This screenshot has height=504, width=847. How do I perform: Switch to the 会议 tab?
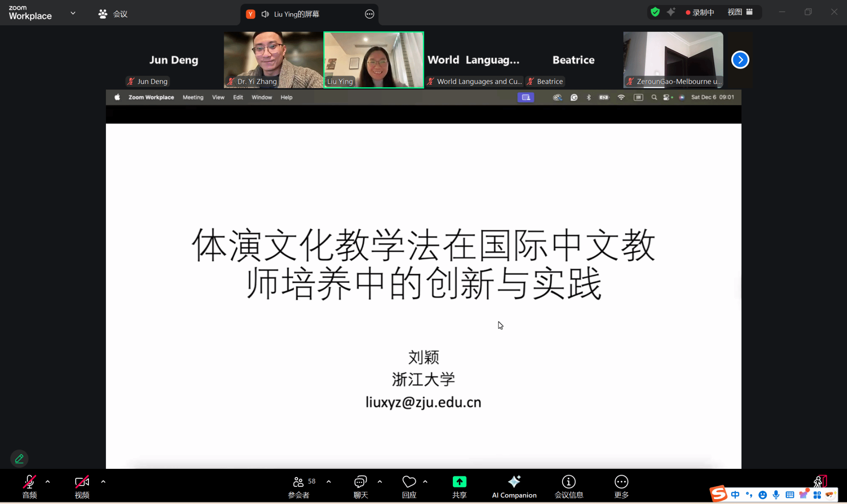point(113,14)
